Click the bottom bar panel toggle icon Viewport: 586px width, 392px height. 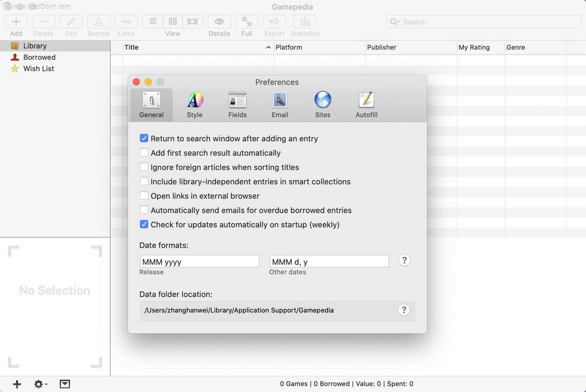(x=65, y=384)
